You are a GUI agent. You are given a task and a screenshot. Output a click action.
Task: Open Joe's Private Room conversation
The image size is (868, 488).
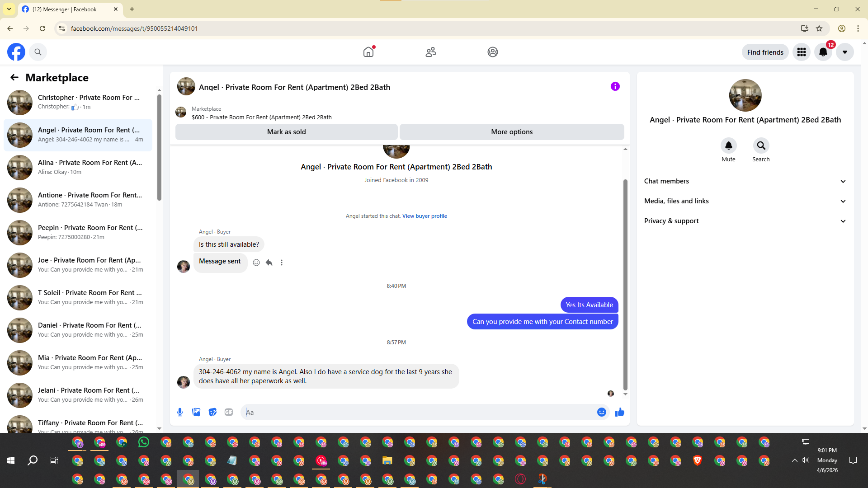point(78,265)
